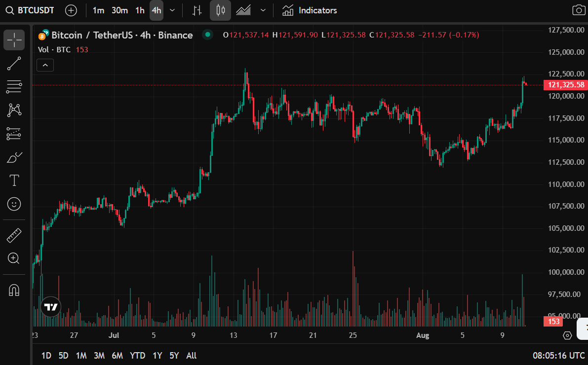Screen dimensions: 588x365
Task: Click the BTCUSDT symbol search
Action: pyautogui.click(x=31, y=10)
